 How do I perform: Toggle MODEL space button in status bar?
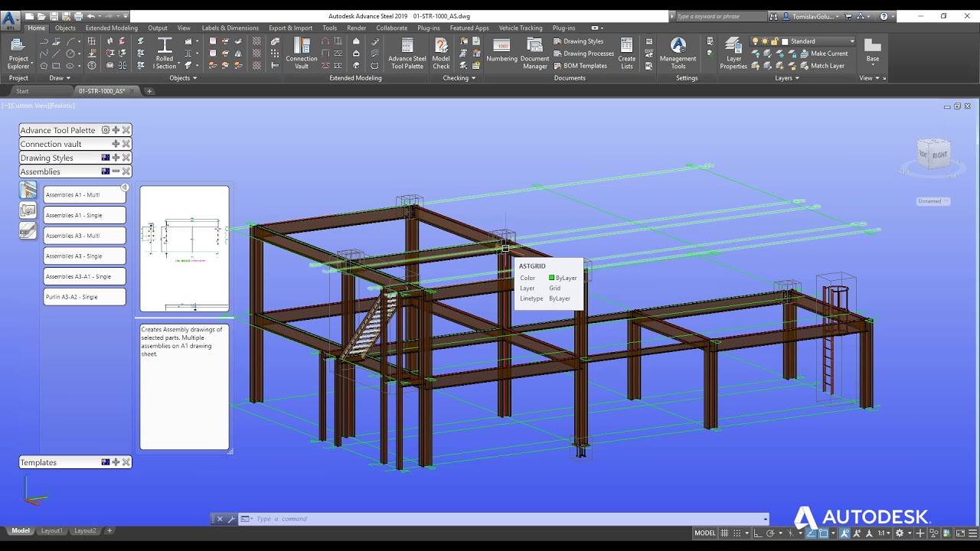(x=705, y=533)
